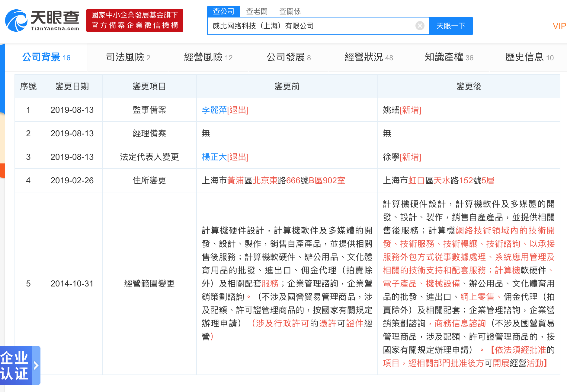Click the 變更日期 column header

tap(72, 87)
